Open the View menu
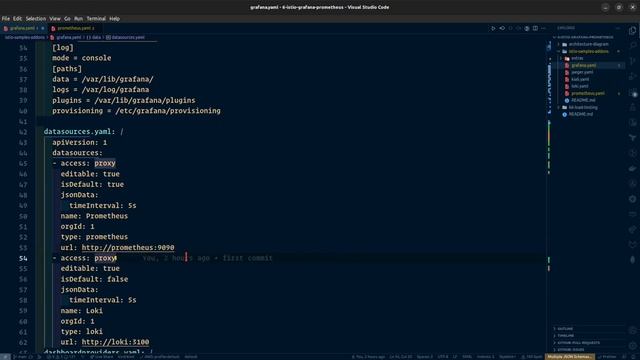Image resolution: width=640 pixels, height=360 pixels. (x=55, y=18)
